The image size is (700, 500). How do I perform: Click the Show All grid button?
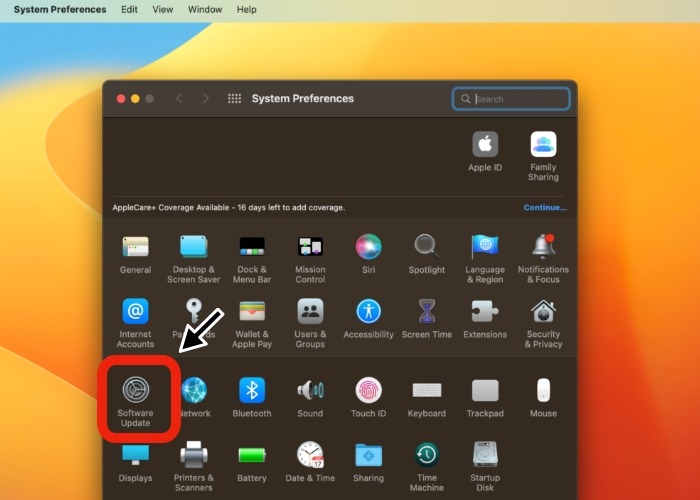[234, 99]
